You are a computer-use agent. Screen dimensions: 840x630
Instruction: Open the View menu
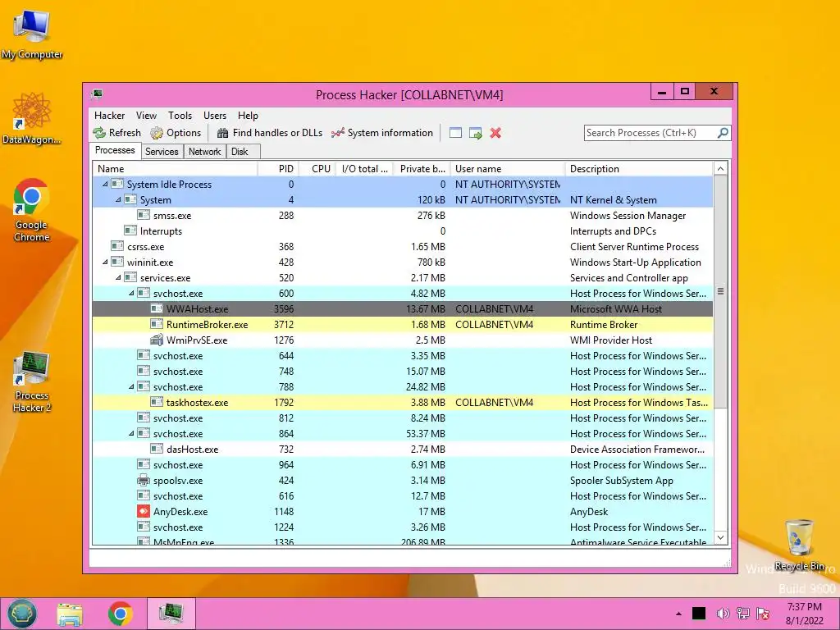[x=146, y=116]
